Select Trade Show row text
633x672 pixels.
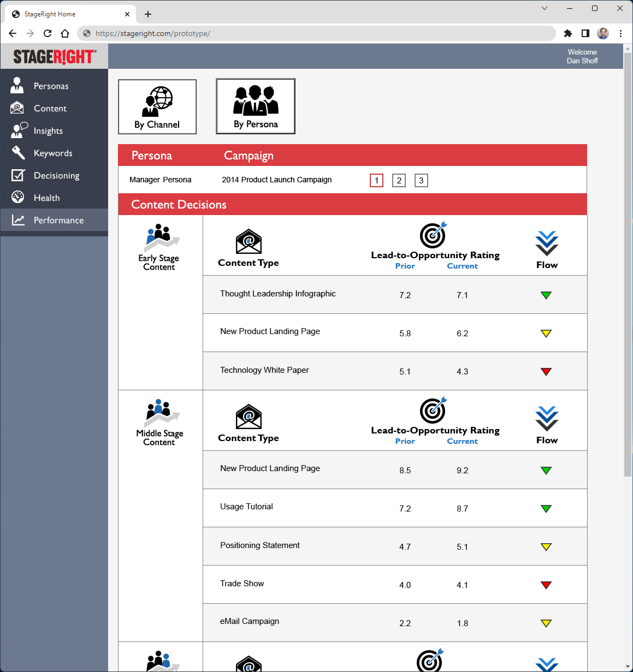pyautogui.click(x=242, y=584)
